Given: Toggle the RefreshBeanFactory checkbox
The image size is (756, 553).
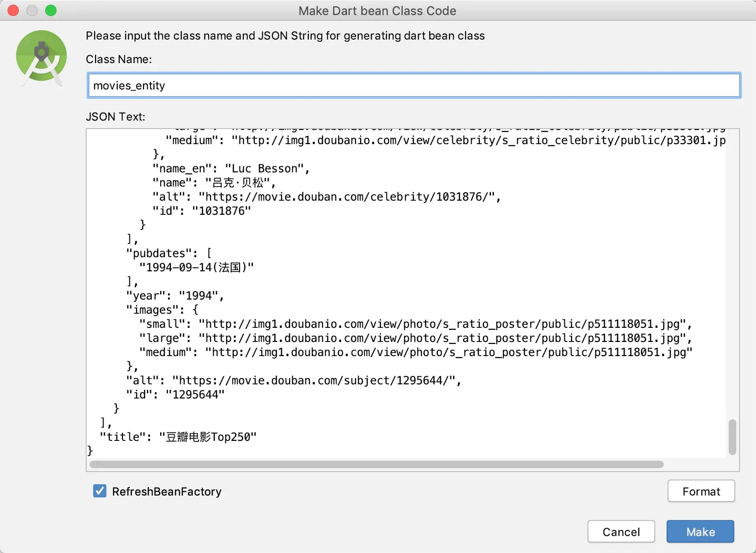Looking at the screenshot, I should click(x=100, y=491).
